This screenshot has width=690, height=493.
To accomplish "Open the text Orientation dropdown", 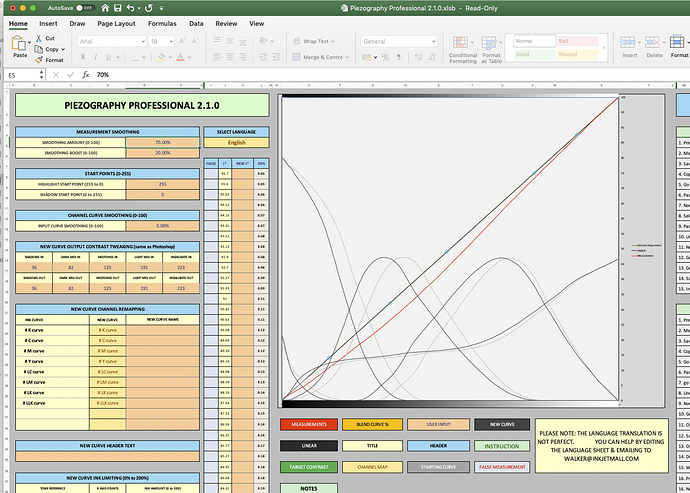I will coord(272,41).
